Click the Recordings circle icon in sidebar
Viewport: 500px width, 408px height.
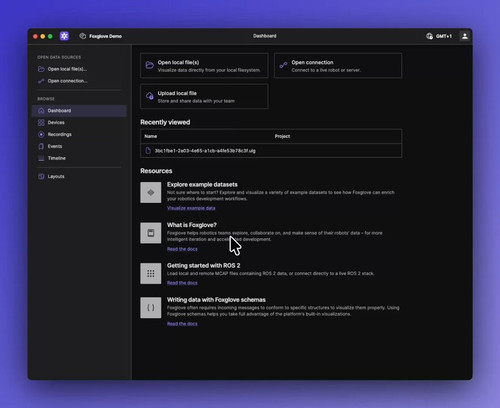[x=41, y=134]
